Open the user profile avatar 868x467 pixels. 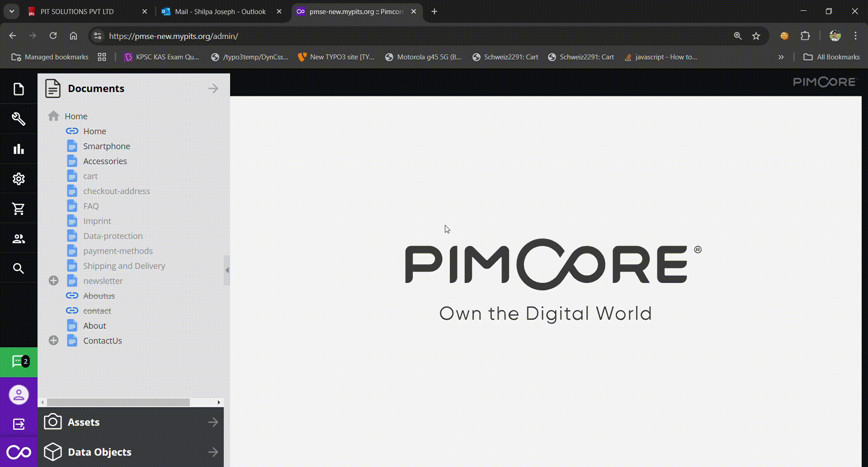click(x=19, y=395)
